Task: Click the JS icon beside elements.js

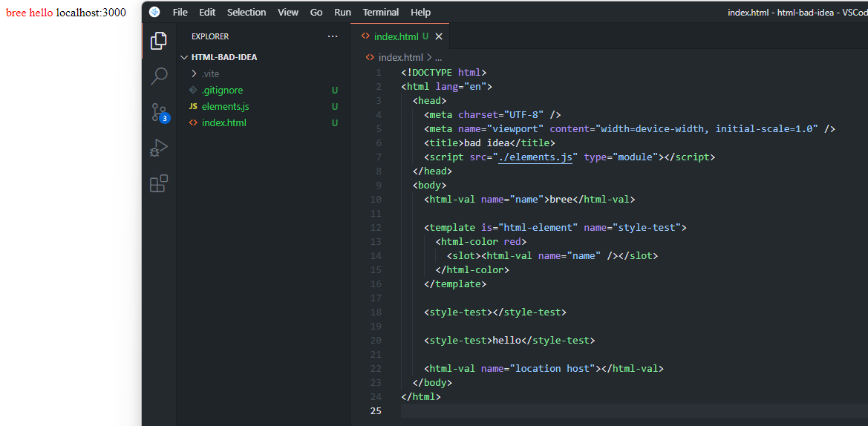Action: click(193, 106)
